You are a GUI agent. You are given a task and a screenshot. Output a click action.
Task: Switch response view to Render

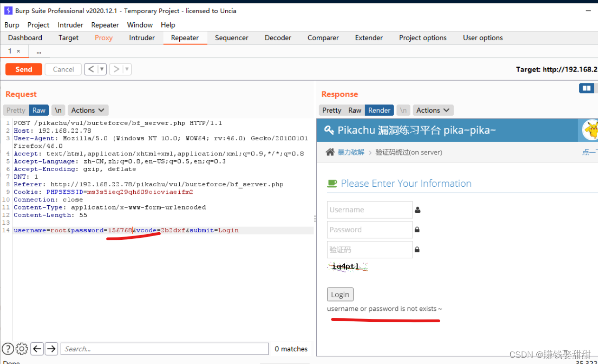click(x=379, y=110)
